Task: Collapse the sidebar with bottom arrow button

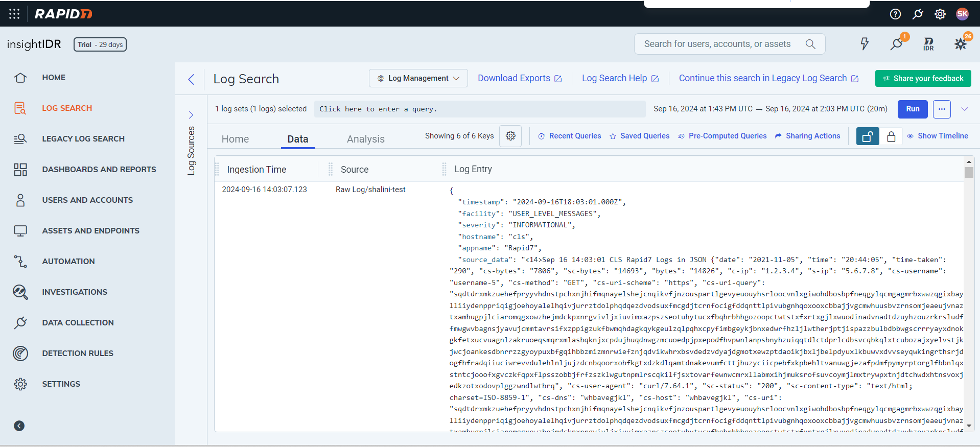Action: pos(19,426)
